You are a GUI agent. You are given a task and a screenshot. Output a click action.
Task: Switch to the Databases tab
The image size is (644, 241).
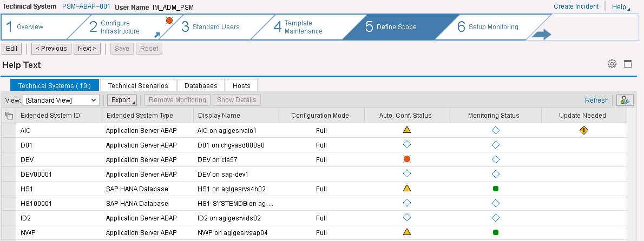pyautogui.click(x=201, y=85)
